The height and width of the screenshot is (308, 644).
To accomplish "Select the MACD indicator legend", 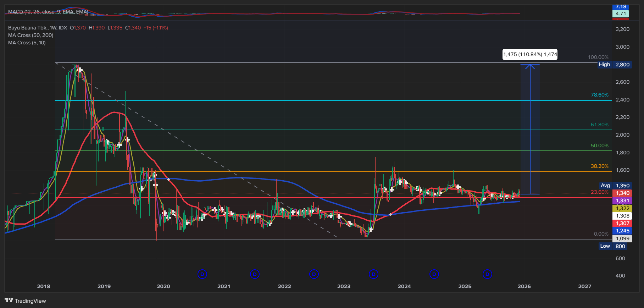I will pyautogui.click(x=48, y=12).
